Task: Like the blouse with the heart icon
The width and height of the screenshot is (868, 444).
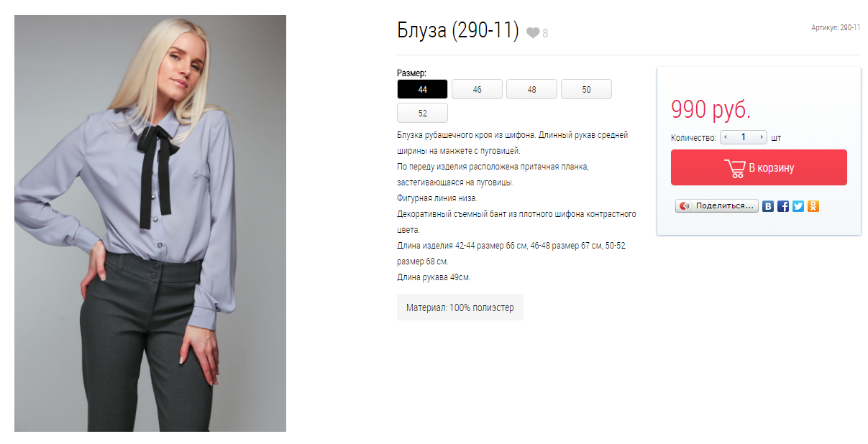Action: 533,33
